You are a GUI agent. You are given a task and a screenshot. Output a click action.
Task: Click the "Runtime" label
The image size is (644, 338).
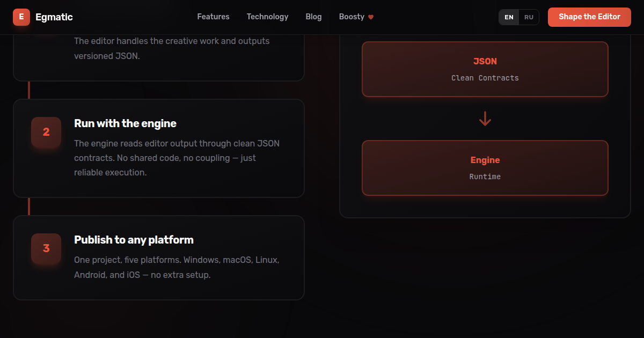click(485, 177)
